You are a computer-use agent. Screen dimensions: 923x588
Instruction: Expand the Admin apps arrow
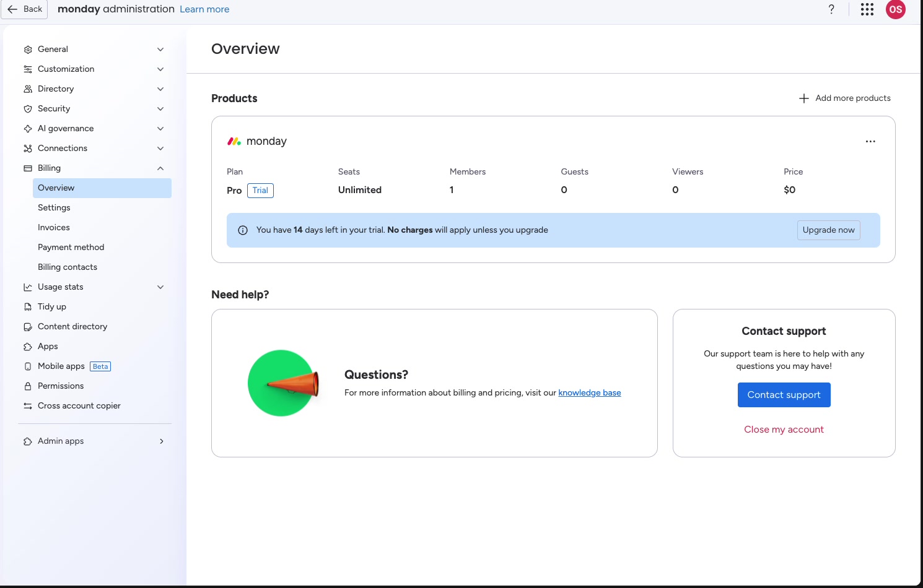162,441
